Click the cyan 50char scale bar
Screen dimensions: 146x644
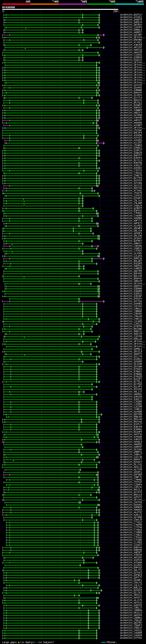103,642
